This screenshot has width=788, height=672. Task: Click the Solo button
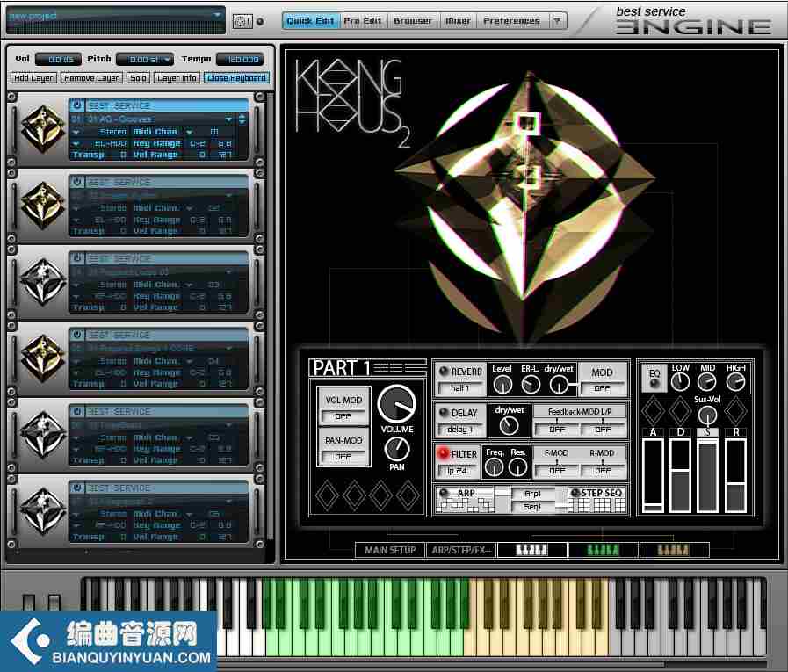tap(138, 78)
